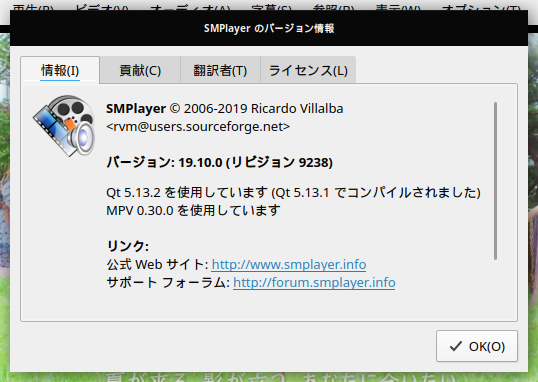
Task: Click the SMPlayer film reel logo icon
Action: click(64, 126)
